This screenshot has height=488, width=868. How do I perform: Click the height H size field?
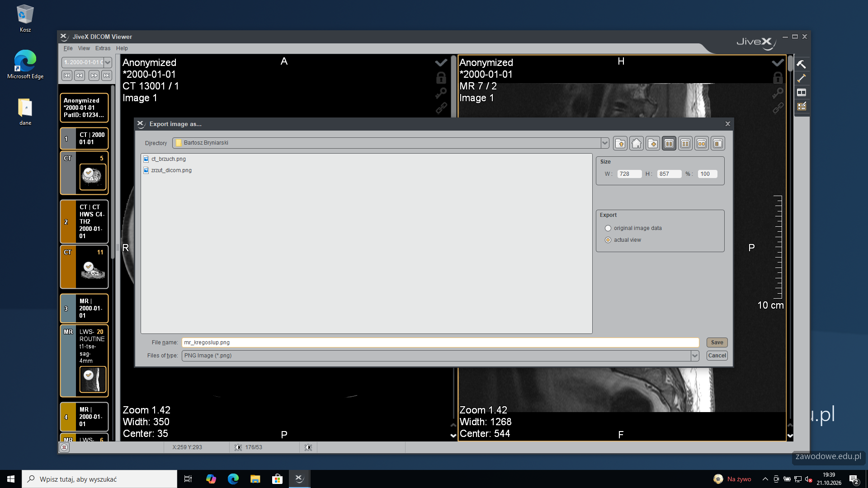pyautogui.click(x=670, y=174)
